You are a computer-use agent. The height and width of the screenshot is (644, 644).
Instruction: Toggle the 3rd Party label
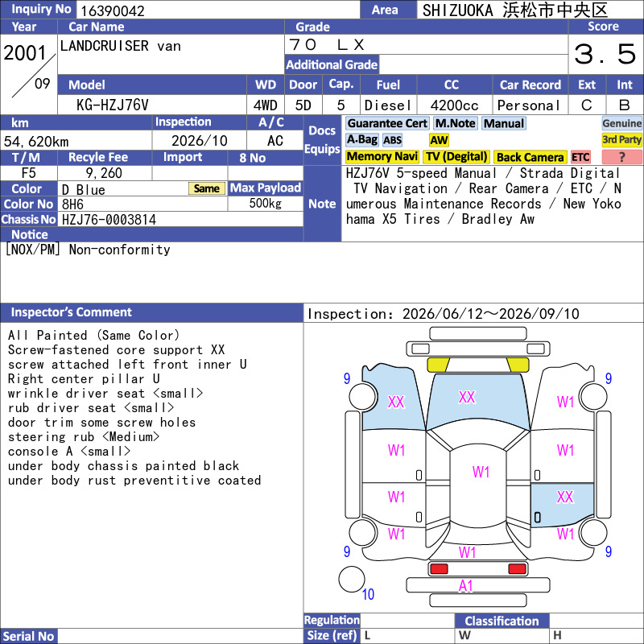pos(621,140)
